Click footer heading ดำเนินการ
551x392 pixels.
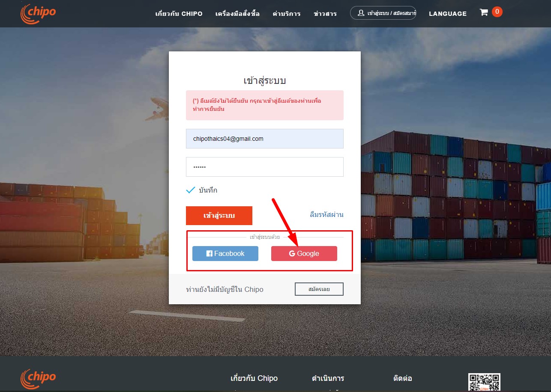pos(328,378)
